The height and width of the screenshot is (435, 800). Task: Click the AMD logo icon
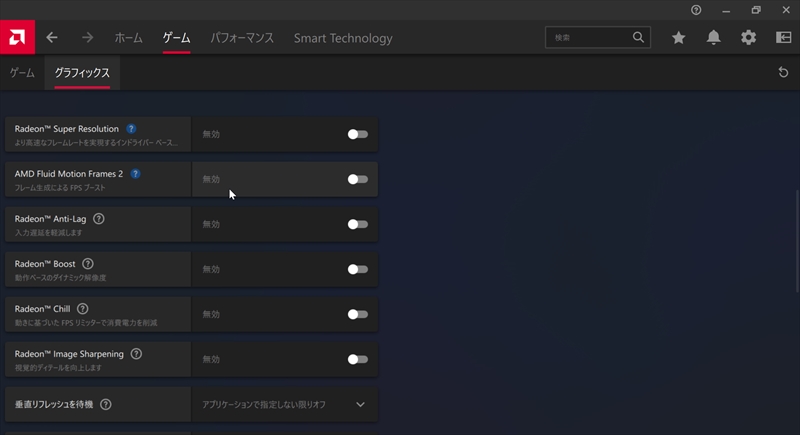click(x=17, y=37)
